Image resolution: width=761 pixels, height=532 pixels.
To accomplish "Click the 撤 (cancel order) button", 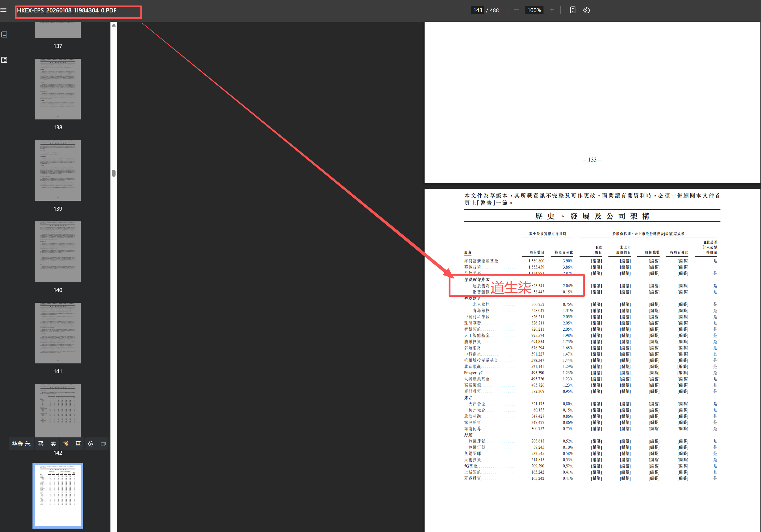I will coord(66,444).
